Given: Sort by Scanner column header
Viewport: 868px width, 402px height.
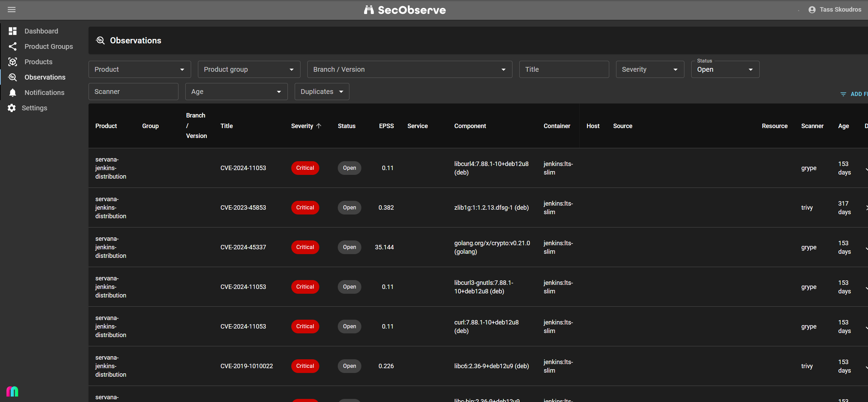Looking at the screenshot, I should (812, 126).
